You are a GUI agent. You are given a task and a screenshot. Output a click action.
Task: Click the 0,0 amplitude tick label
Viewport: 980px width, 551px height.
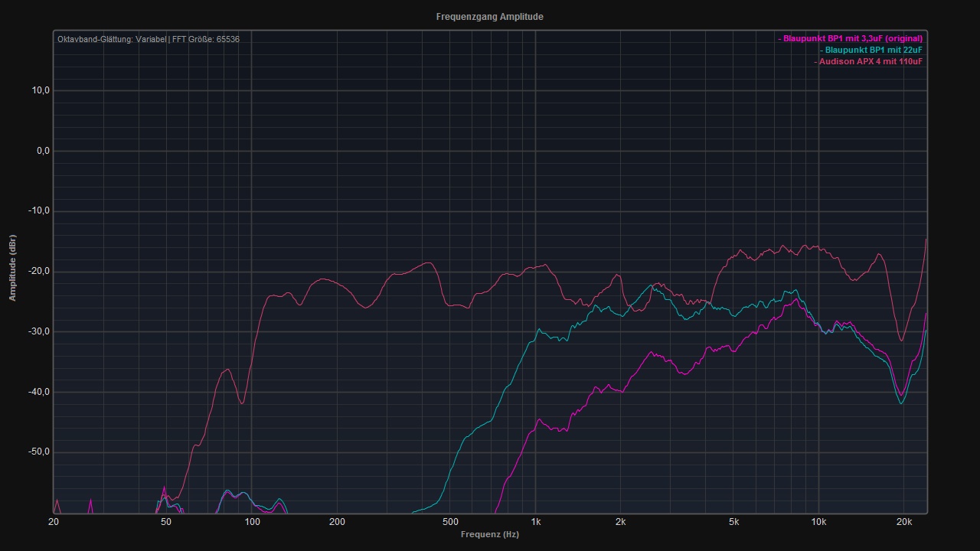tap(42, 151)
